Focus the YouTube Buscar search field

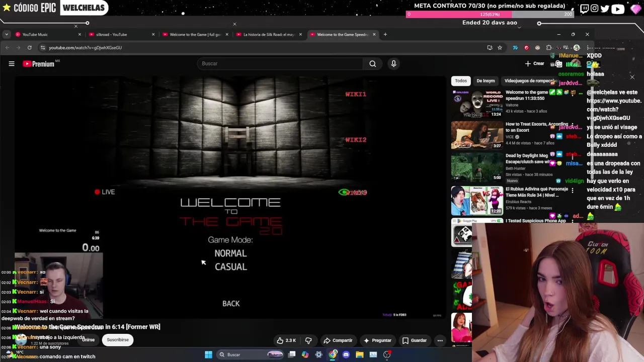tap(280, 64)
